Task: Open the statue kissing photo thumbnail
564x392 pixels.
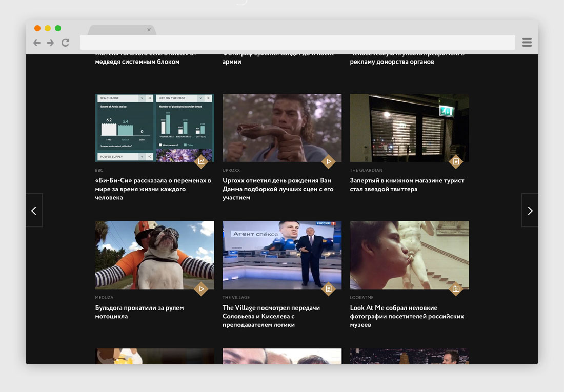Action: click(409, 255)
